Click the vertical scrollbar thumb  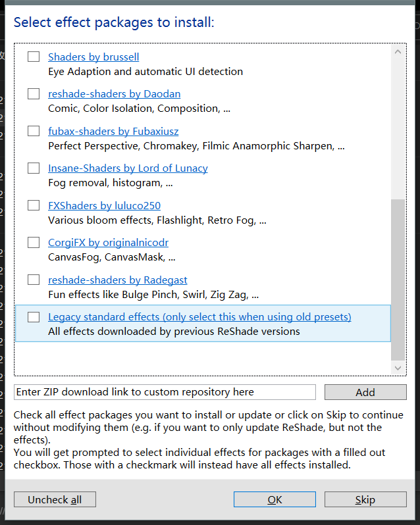click(x=398, y=280)
